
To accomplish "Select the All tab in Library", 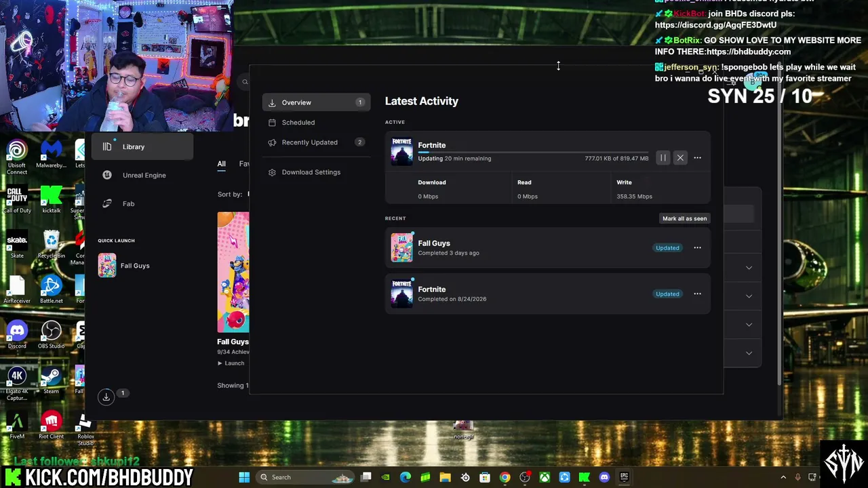I will coord(222,164).
